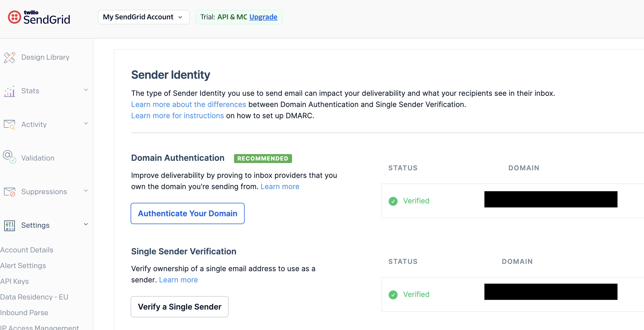Collapse the Settings menu chevron

tap(86, 224)
